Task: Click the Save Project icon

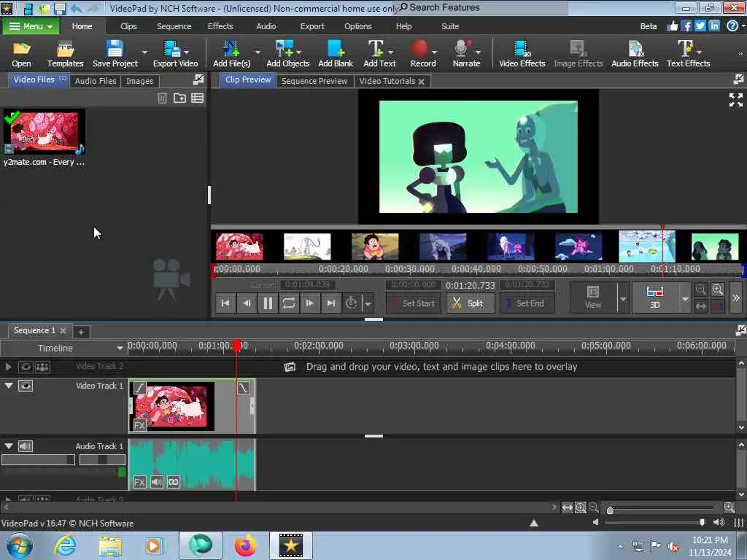Action: pyautogui.click(x=115, y=54)
